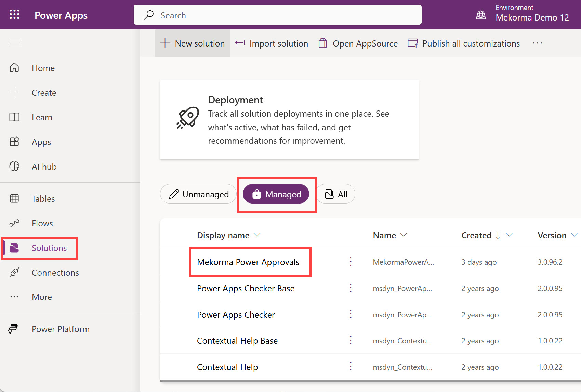The height and width of the screenshot is (392, 581).
Task: Open the Created column sort dropdown
Action: pos(509,235)
